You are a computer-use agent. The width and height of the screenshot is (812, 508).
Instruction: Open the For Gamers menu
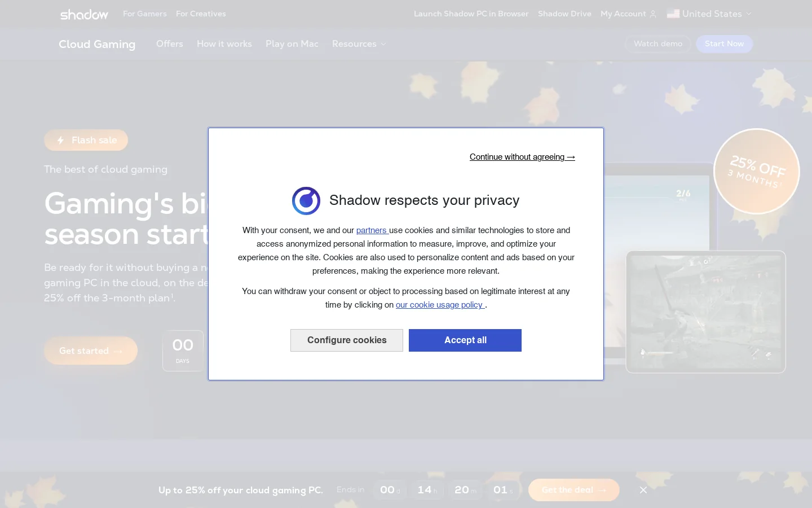145,14
